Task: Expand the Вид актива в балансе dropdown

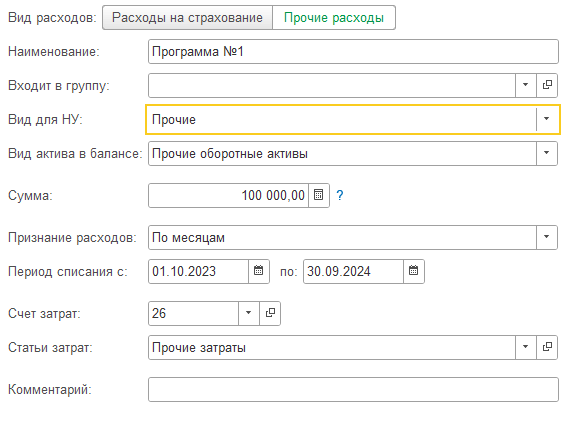Action: (547, 153)
